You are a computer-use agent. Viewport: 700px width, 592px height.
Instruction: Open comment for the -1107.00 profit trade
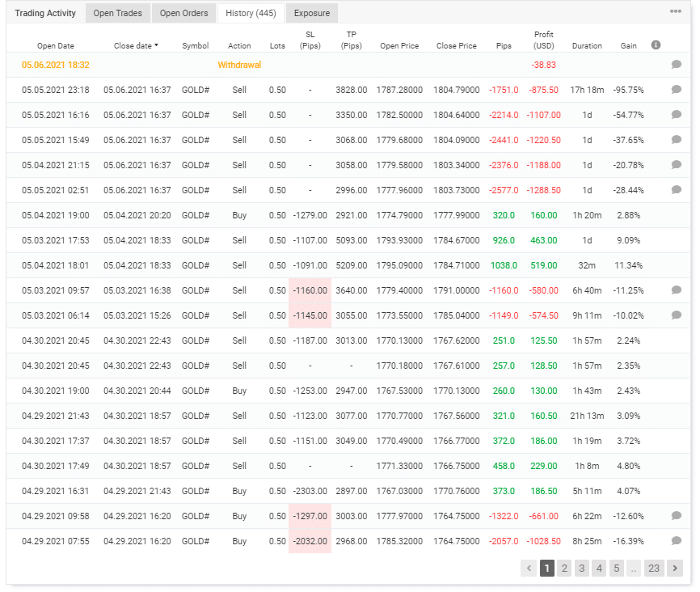[x=677, y=114]
